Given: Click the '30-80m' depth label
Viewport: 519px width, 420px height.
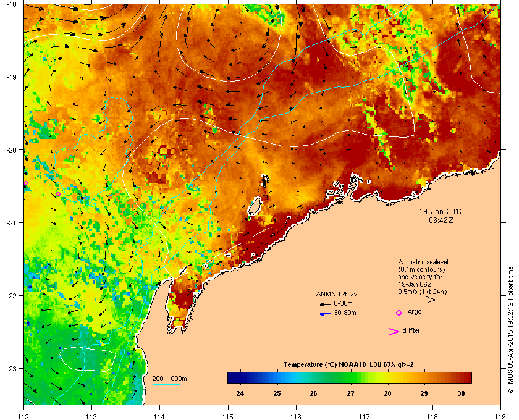Looking at the screenshot, I should click(x=345, y=313).
